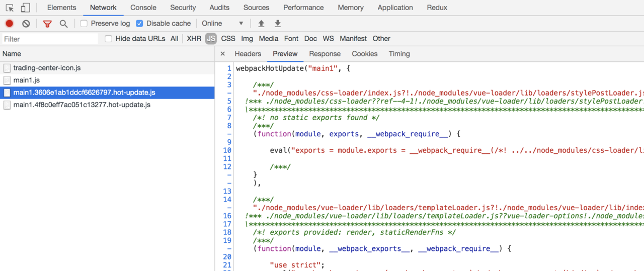
Task: Filter requests by Media
Action: click(269, 39)
